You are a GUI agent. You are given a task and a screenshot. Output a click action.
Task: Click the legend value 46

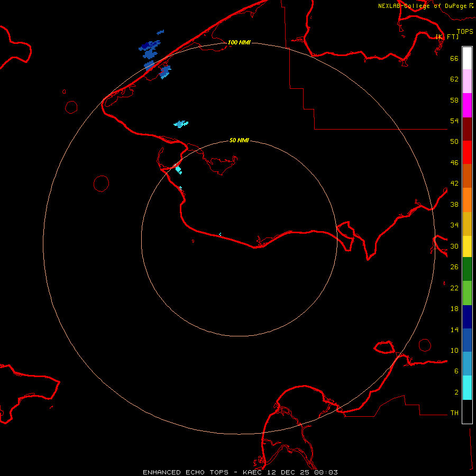(454, 163)
